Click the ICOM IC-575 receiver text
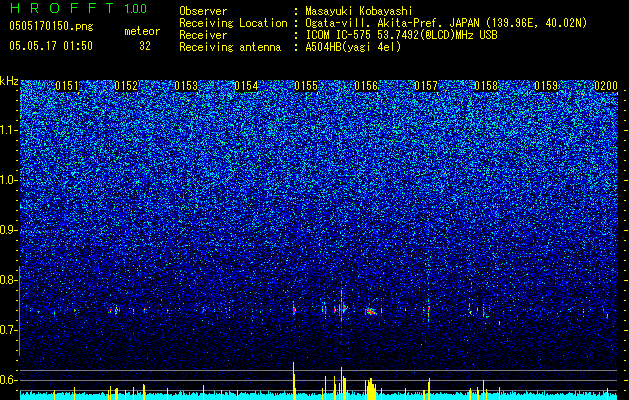 401,35
